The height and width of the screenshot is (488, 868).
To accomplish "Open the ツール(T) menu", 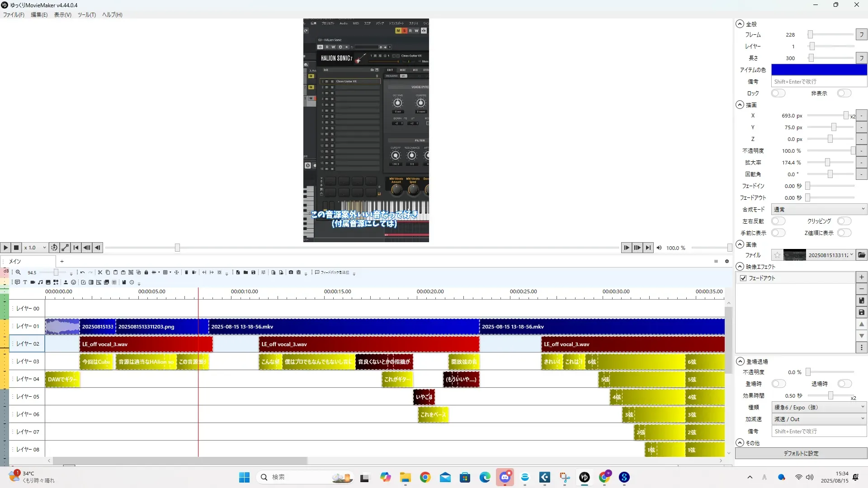I will click(86, 14).
